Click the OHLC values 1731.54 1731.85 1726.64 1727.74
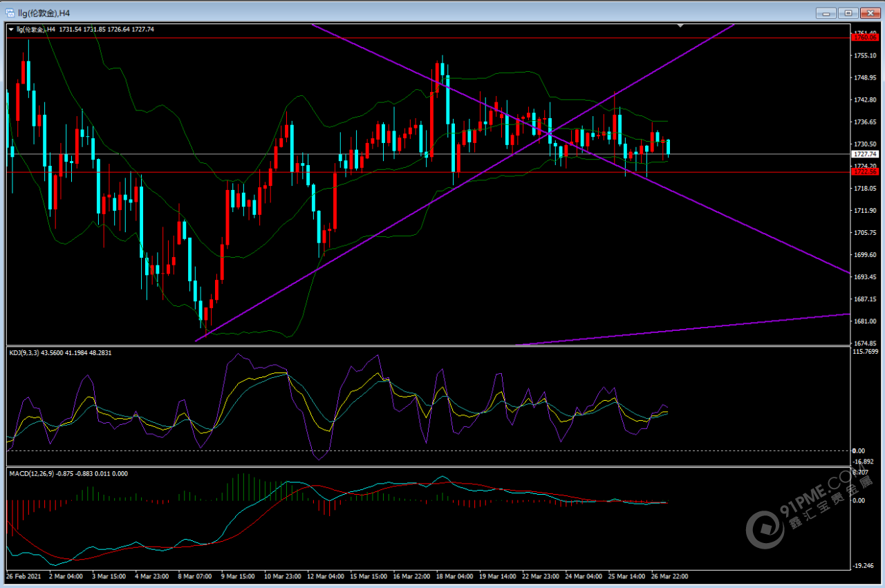 point(106,30)
